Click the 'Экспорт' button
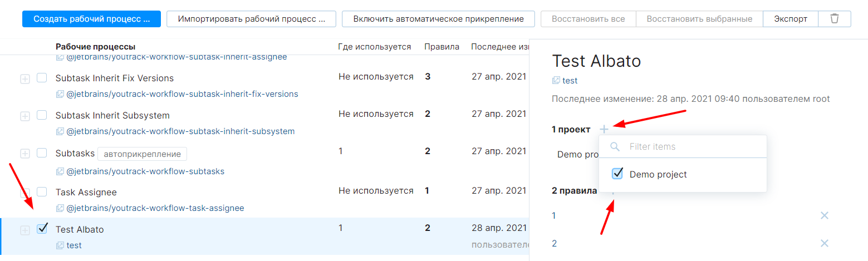This screenshot has width=868, height=261. click(790, 19)
